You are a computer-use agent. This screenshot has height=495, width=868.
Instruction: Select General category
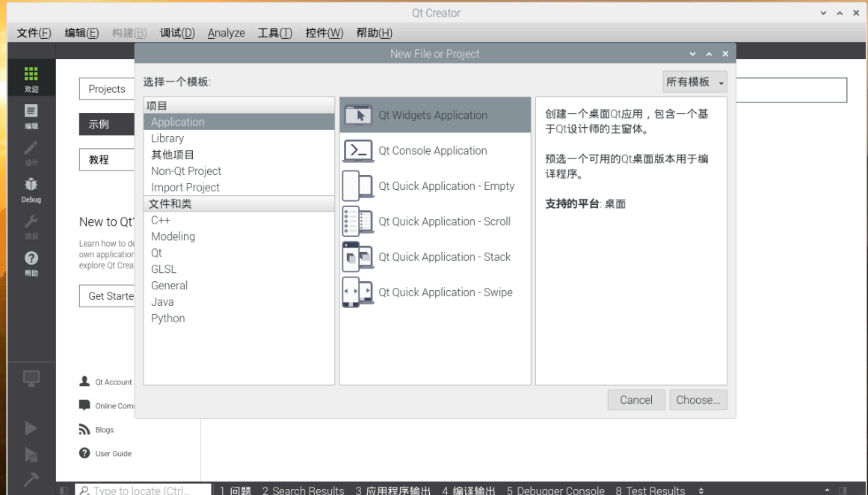click(x=239, y=285)
